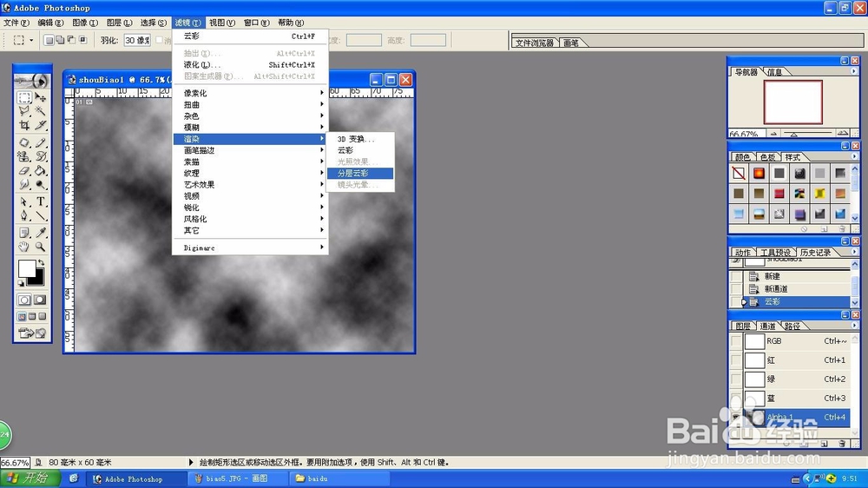Select the Lasso tool
This screenshot has width=868, height=488.
pyautogui.click(x=23, y=111)
